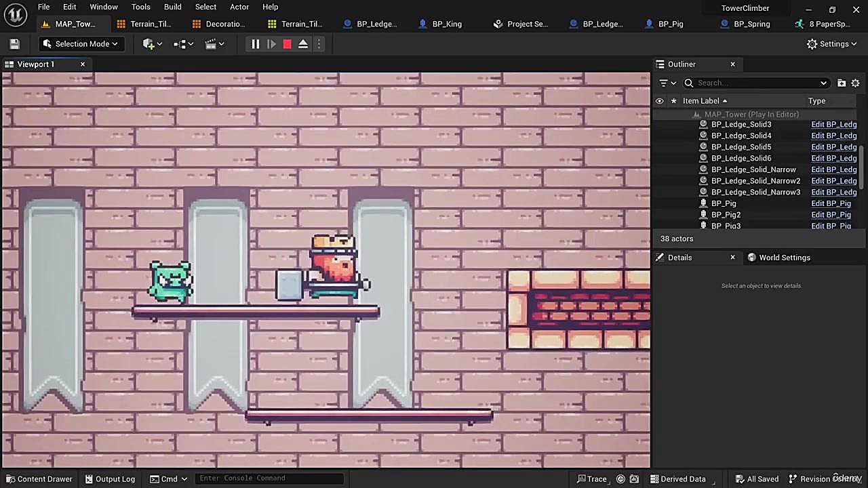The width and height of the screenshot is (868, 488).
Task: Select BP_Ledge_Solid3 in the Outliner
Action: tap(741, 125)
